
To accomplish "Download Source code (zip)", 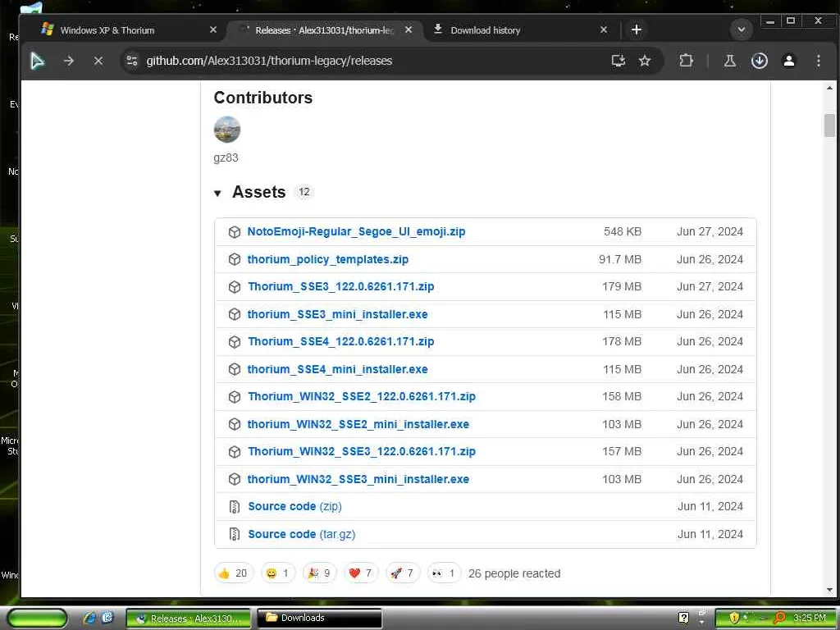I will (x=294, y=507).
